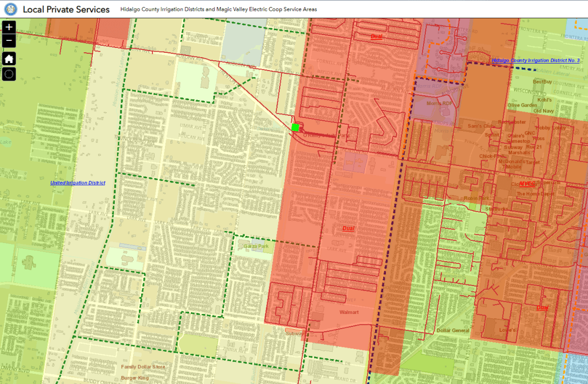
Task: Open the United Irrigation District link
Action: click(x=78, y=183)
